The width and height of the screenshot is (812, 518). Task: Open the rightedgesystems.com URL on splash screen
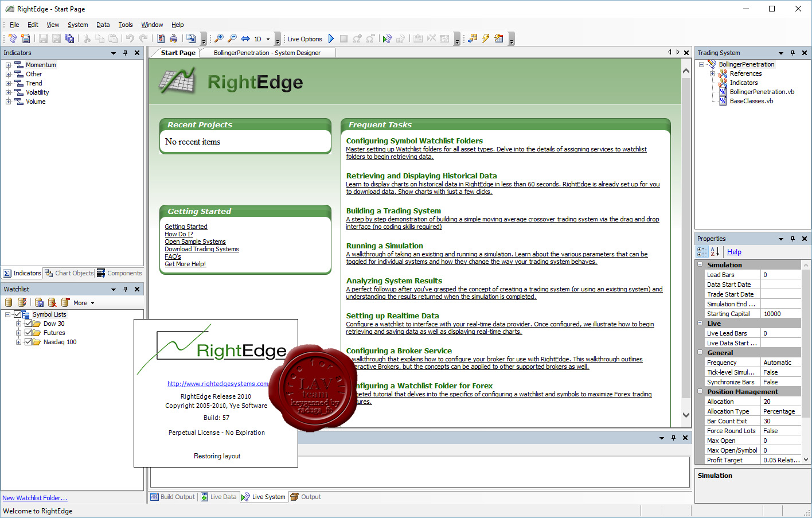(x=218, y=384)
